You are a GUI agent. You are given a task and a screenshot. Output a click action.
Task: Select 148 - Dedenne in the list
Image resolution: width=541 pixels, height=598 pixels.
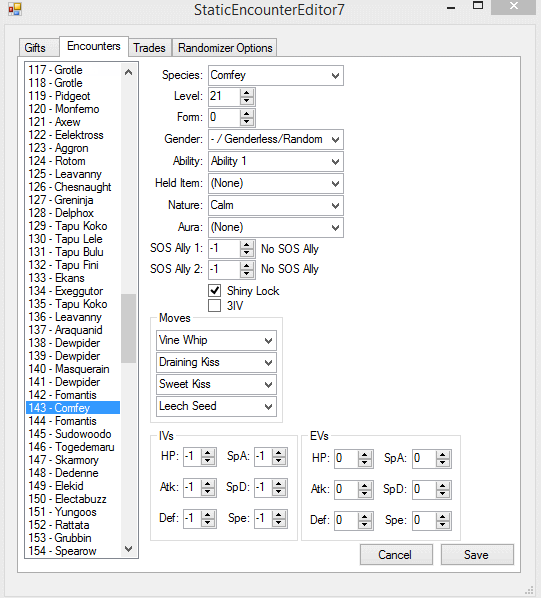pyautogui.click(x=73, y=473)
